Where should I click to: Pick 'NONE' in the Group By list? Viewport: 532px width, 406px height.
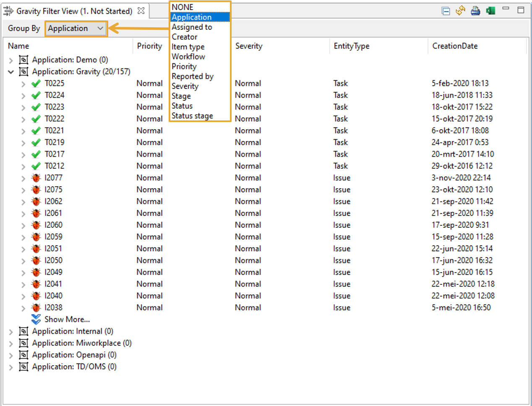pos(183,7)
